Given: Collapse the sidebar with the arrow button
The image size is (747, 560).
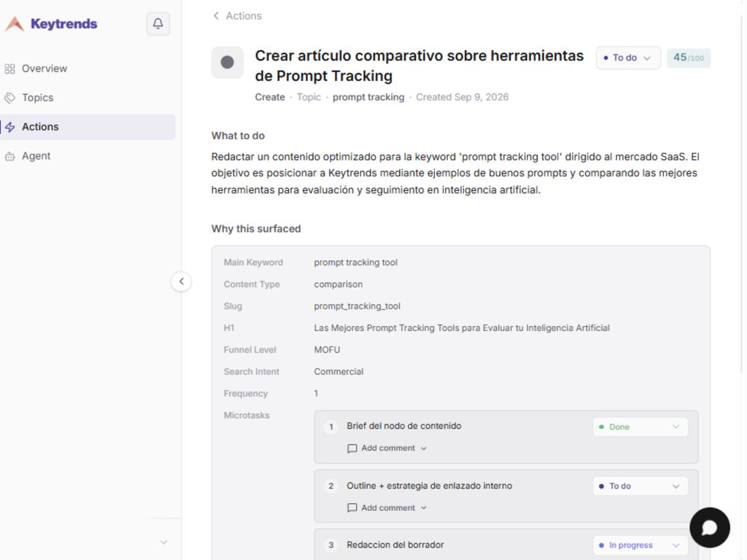Looking at the screenshot, I should coord(182,281).
